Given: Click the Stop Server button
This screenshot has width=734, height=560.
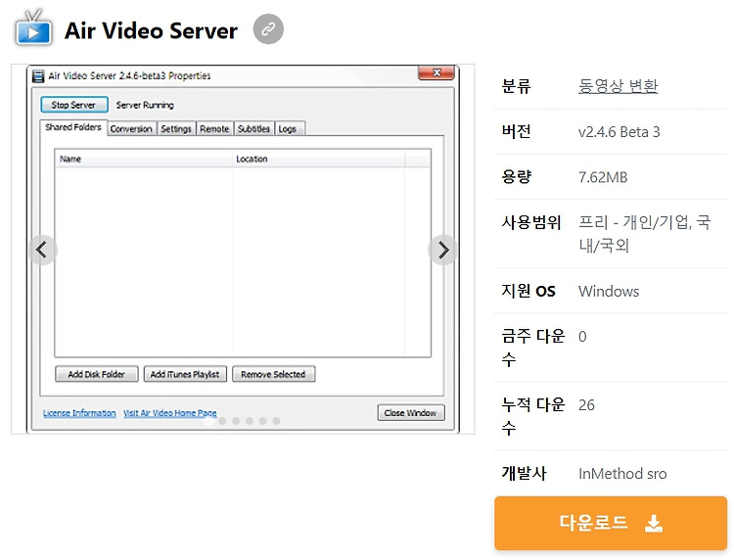Looking at the screenshot, I should (x=74, y=105).
